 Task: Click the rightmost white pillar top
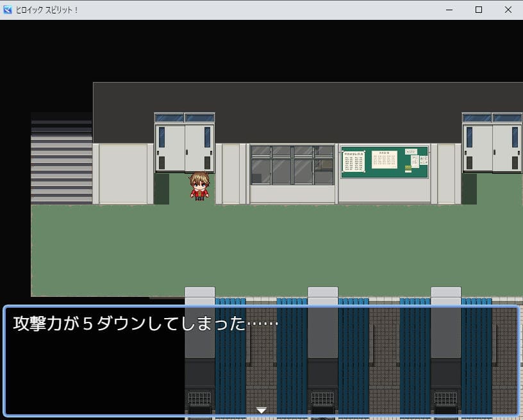[x=445, y=292]
